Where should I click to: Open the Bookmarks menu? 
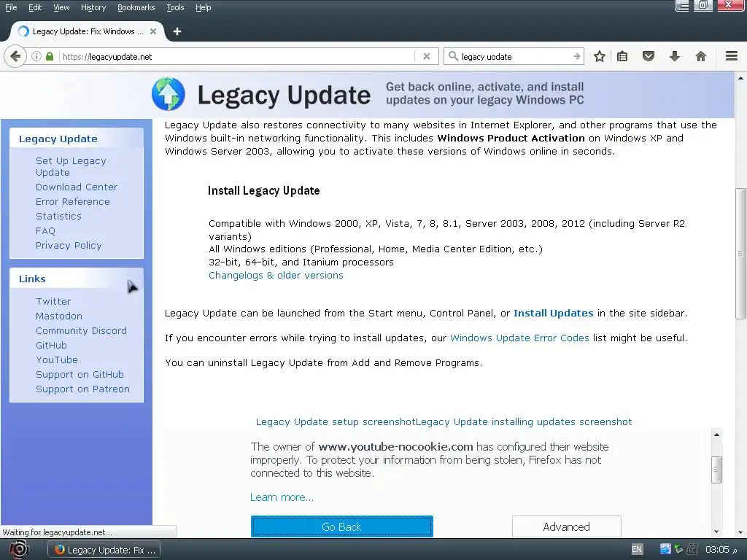[x=136, y=7]
